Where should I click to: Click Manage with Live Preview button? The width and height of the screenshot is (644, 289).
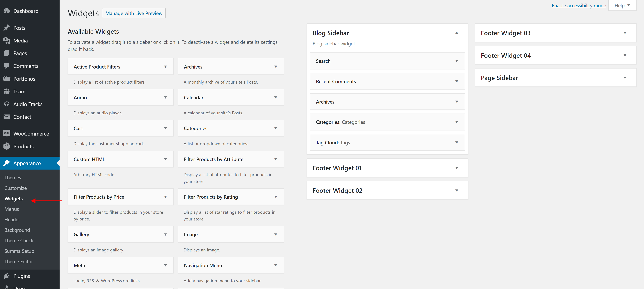pos(134,13)
